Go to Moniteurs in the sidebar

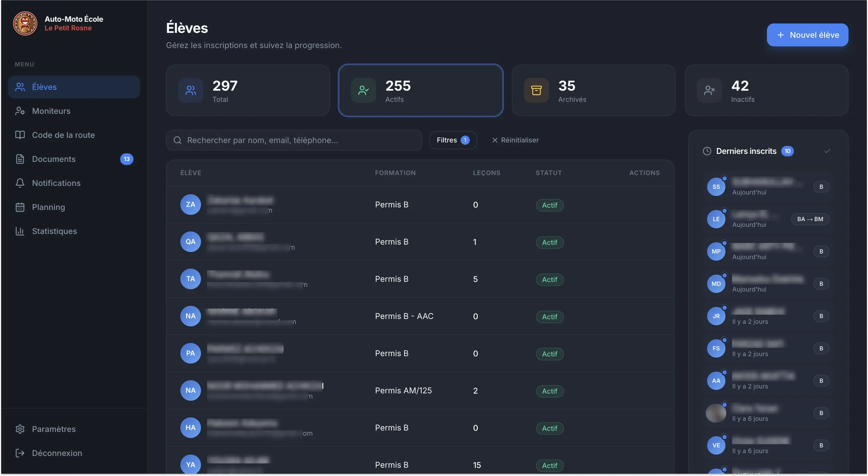coord(74,111)
